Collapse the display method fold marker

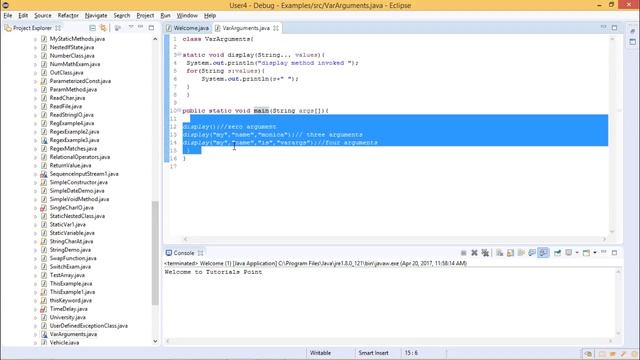click(x=179, y=55)
